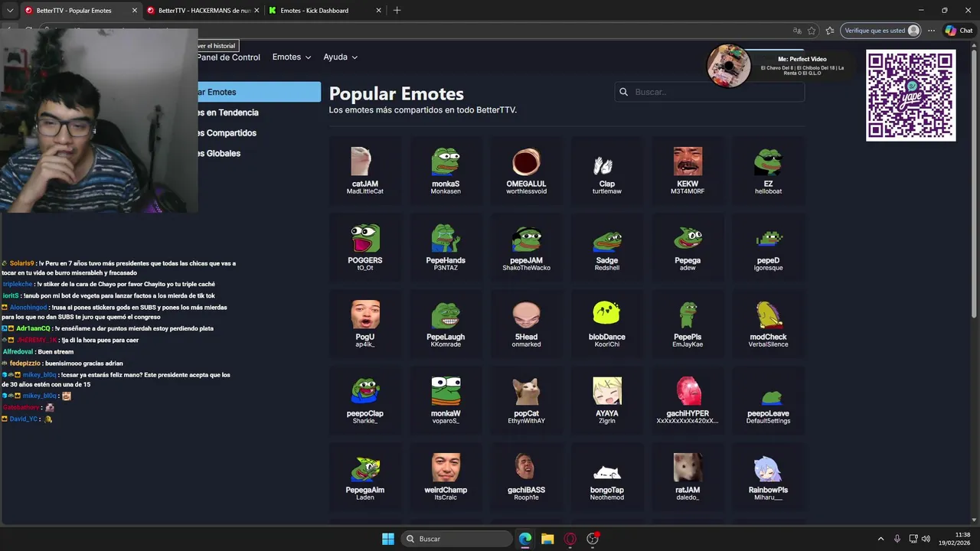This screenshot has height=551, width=980.
Task: Open the worthlessvoid author link
Action: (x=526, y=191)
